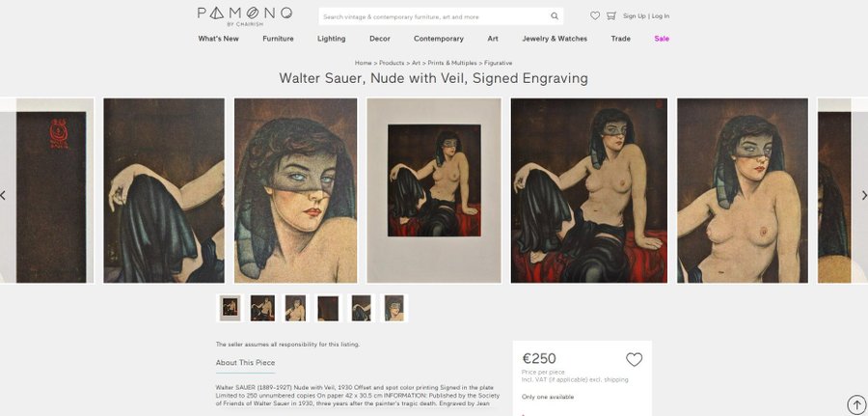Viewport: 868px width, 416px height.
Task: Select the last gallery thumbnail
Action: click(394, 308)
